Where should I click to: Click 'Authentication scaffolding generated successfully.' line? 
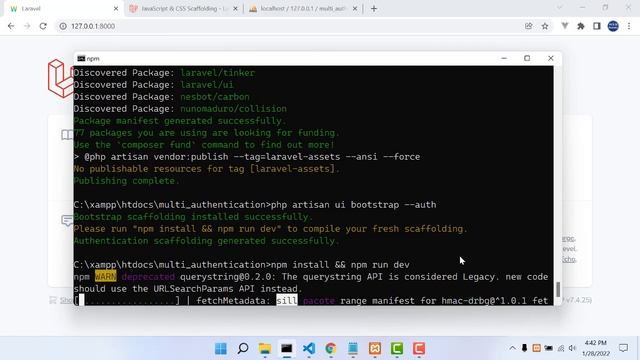point(207,241)
